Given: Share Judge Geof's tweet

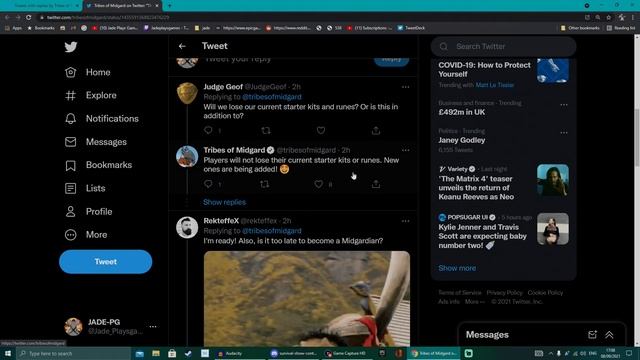Looking at the screenshot, I should (376, 130).
